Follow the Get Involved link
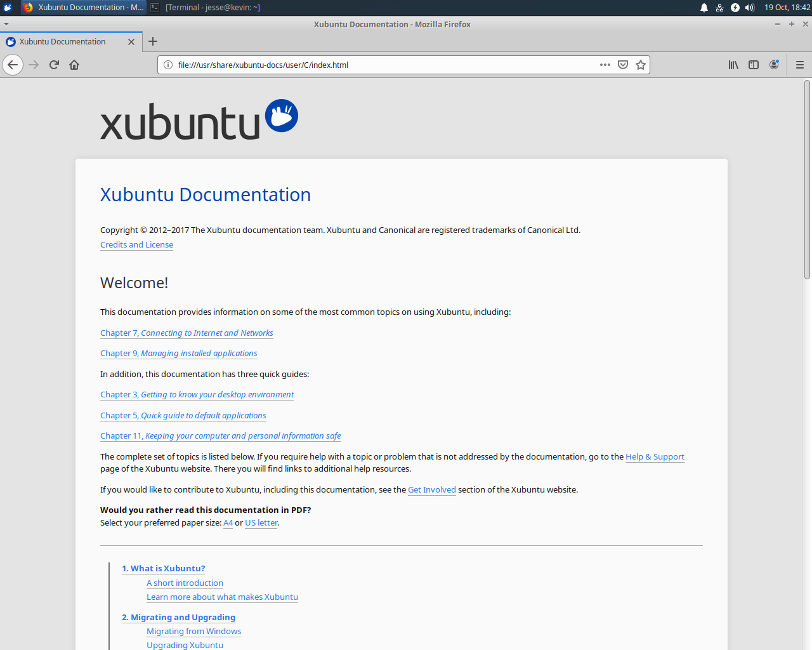This screenshot has width=812, height=650. tap(432, 490)
